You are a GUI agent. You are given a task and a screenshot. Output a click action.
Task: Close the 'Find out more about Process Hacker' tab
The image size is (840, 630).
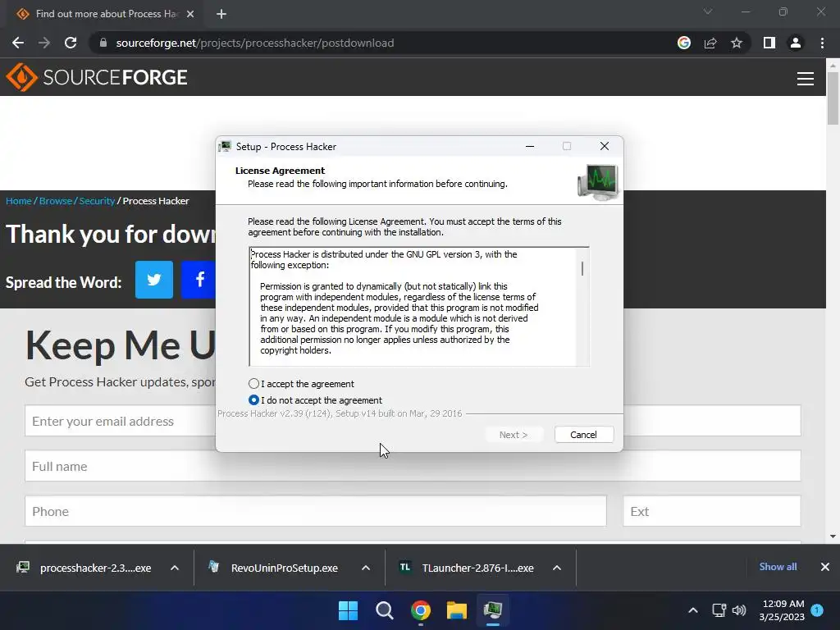click(x=190, y=14)
